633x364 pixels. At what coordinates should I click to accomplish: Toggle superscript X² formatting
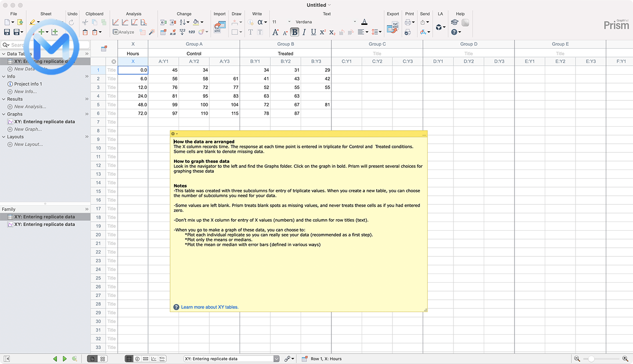[323, 32]
